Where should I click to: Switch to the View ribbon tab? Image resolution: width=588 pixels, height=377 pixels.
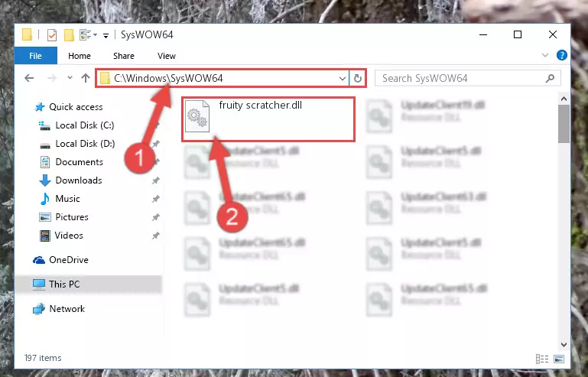coord(167,56)
